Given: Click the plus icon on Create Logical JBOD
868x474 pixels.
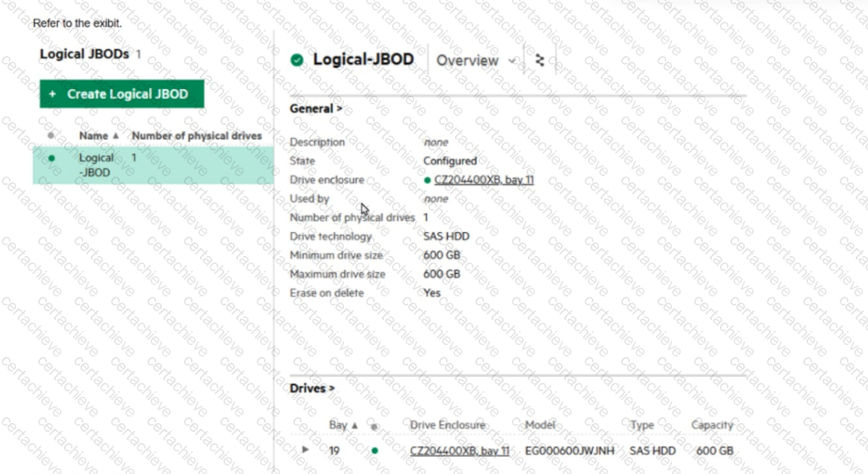Looking at the screenshot, I should [51, 93].
